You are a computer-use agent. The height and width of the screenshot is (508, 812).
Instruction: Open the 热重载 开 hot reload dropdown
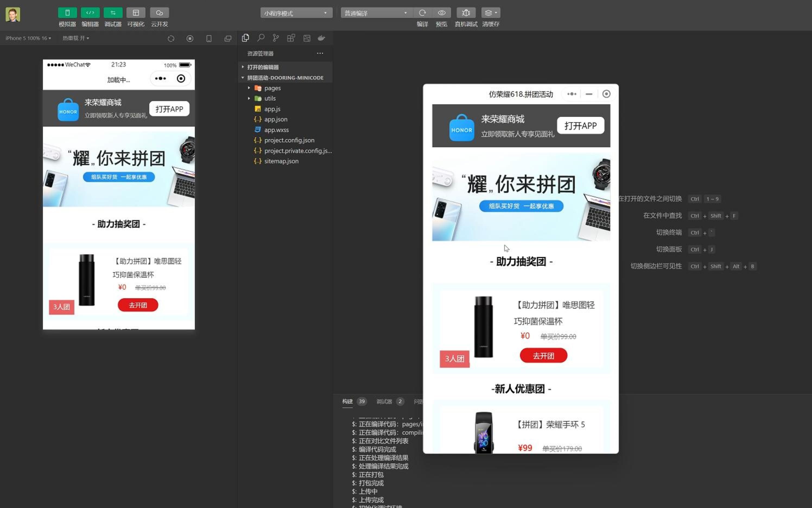point(76,38)
